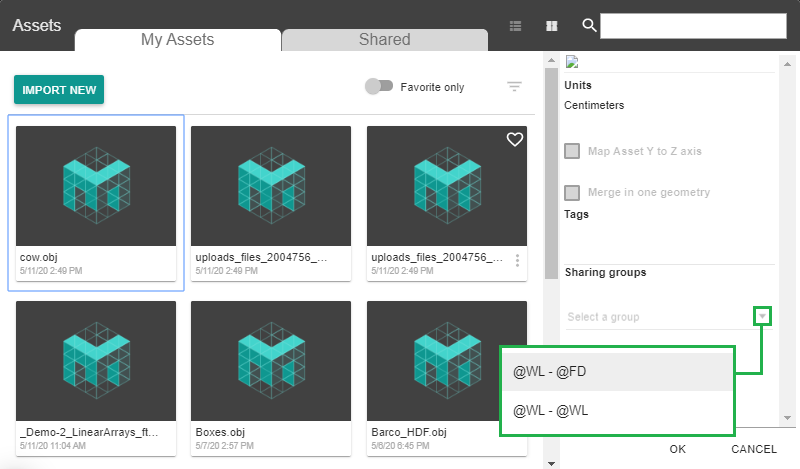Switch to list view layout icon
This screenshot has width=800, height=469.
(x=516, y=26)
